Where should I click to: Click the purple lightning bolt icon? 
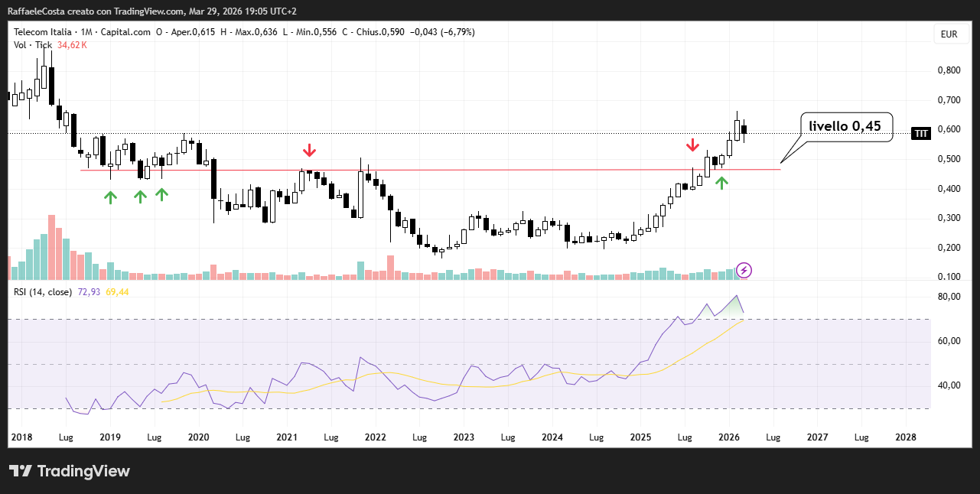tap(744, 270)
